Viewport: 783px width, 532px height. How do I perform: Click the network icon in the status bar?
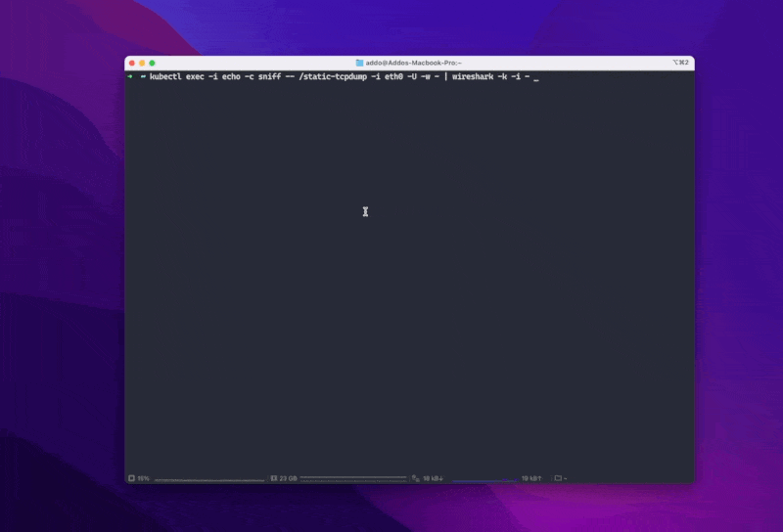pos(415,478)
